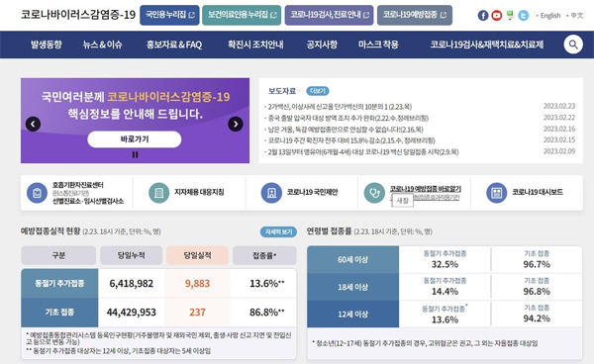
Task: Open 2월 13일부터 영유아 백신 article
Action: 363,151
